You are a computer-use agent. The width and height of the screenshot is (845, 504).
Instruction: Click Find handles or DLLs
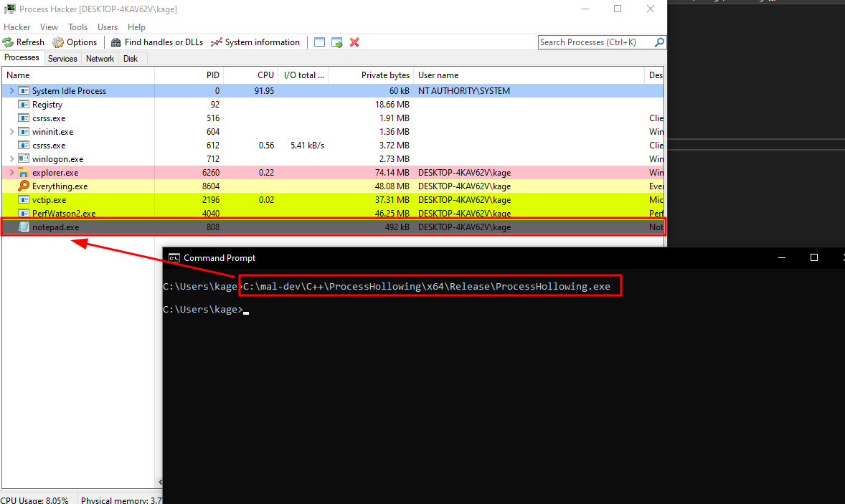[157, 42]
